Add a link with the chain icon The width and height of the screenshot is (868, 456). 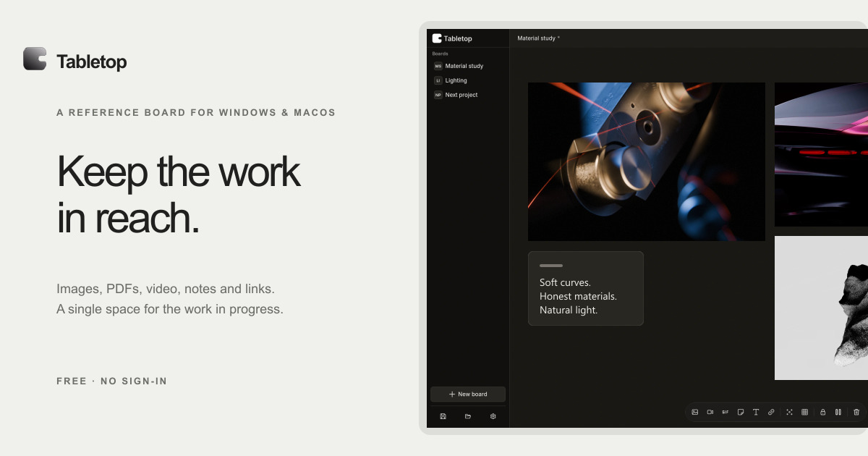[x=771, y=412]
